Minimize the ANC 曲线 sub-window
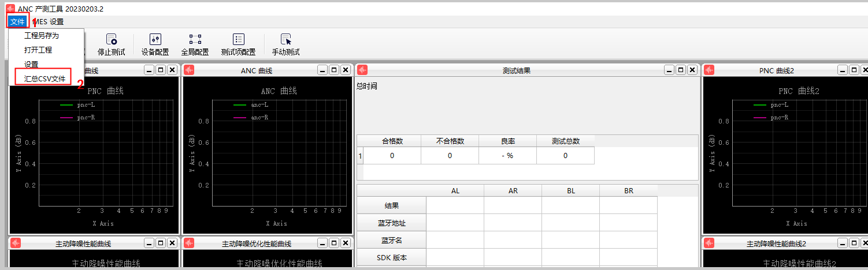 click(x=322, y=70)
